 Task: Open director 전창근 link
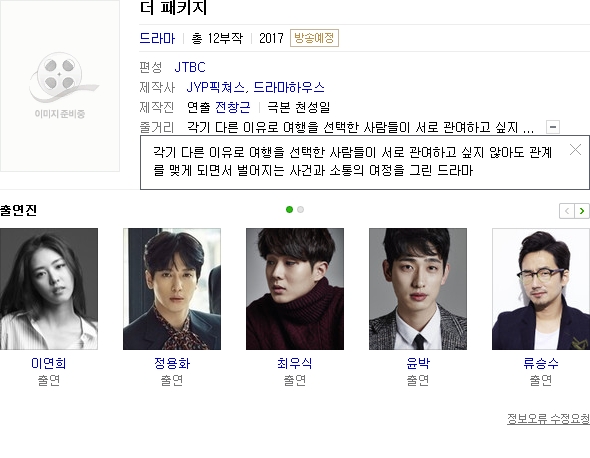[233, 107]
